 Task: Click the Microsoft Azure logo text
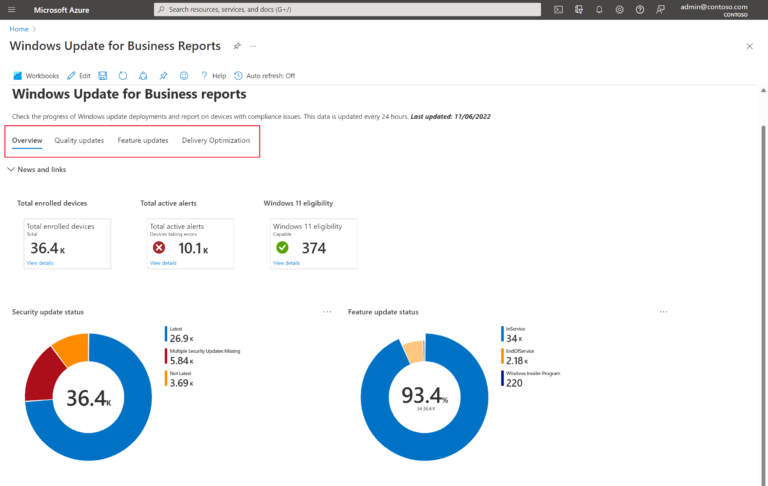(61, 10)
